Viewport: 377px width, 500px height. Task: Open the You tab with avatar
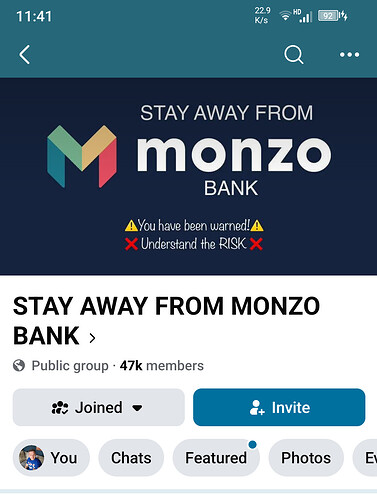(51, 458)
